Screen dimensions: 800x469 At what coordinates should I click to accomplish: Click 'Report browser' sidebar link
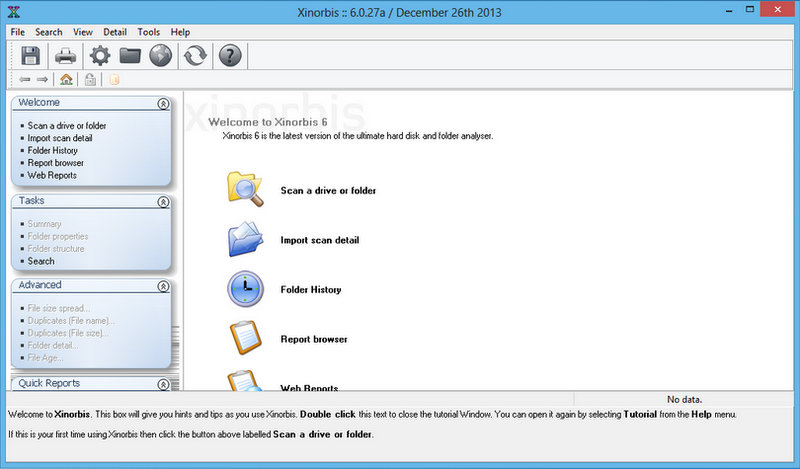coord(56,163)
